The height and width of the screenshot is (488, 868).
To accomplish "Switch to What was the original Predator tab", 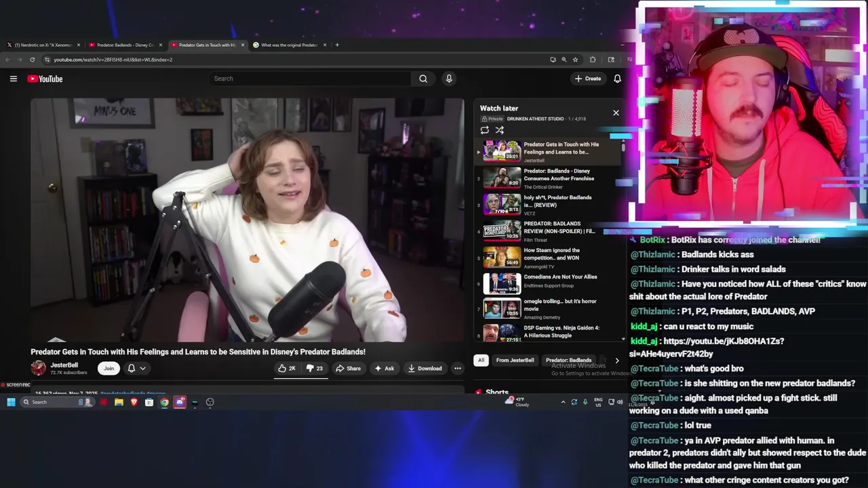I will coord(290,45).
